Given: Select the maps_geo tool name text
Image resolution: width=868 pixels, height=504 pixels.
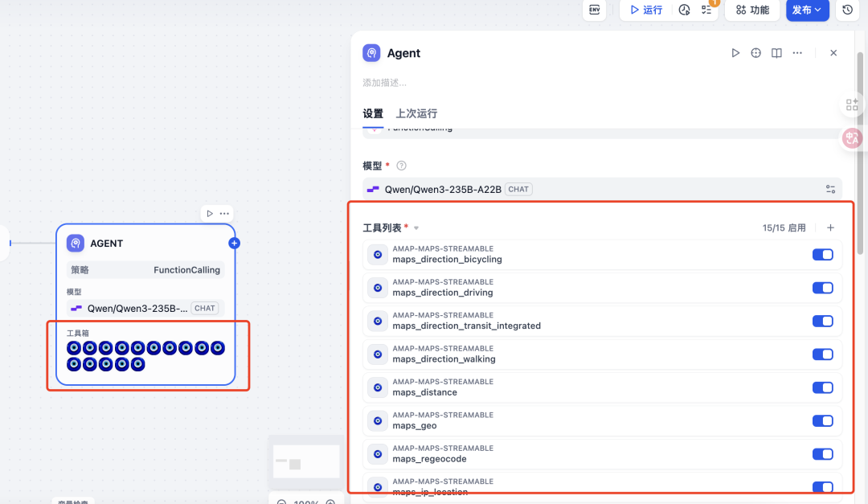Looking at the screenshot, I should tap(415, 426).
